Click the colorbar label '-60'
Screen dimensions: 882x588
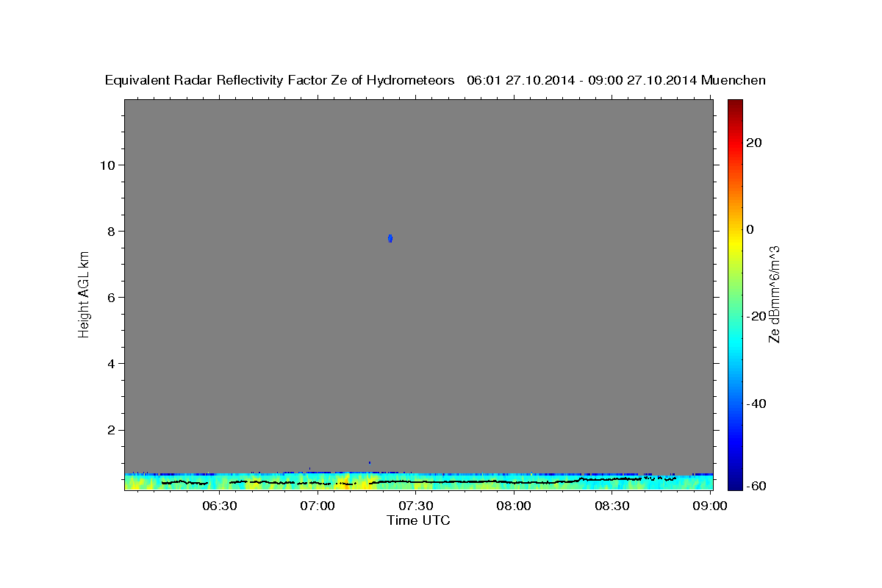point(756,485)
